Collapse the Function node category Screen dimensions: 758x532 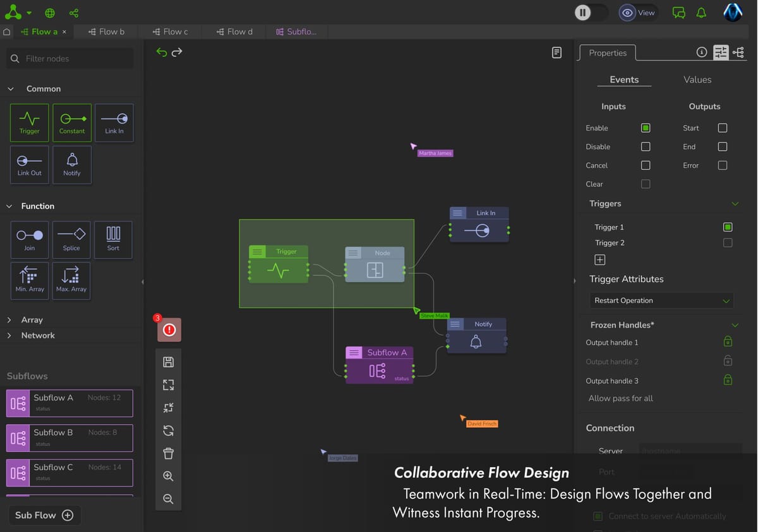coord(9,206)
